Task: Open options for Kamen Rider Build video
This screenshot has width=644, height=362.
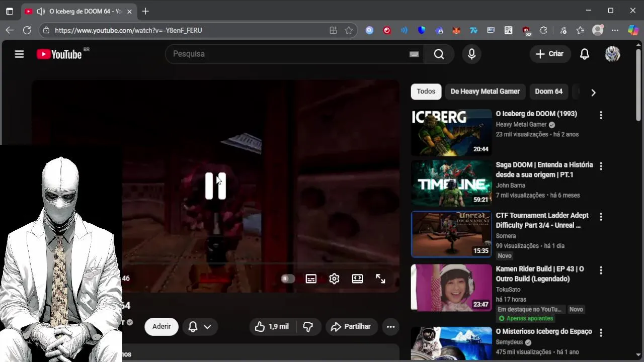Action: [601, 270]
